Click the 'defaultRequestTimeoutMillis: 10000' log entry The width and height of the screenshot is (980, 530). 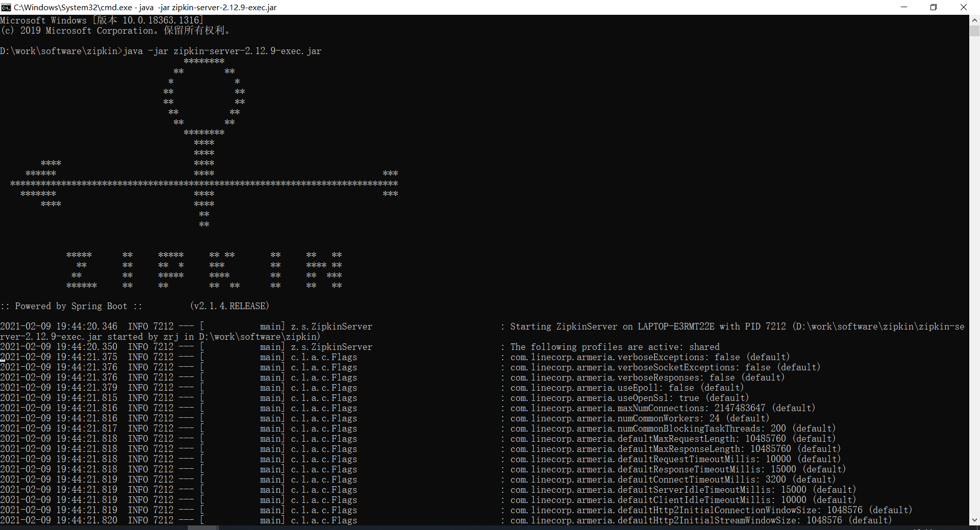pyautogui.click(x=676, y=459)
